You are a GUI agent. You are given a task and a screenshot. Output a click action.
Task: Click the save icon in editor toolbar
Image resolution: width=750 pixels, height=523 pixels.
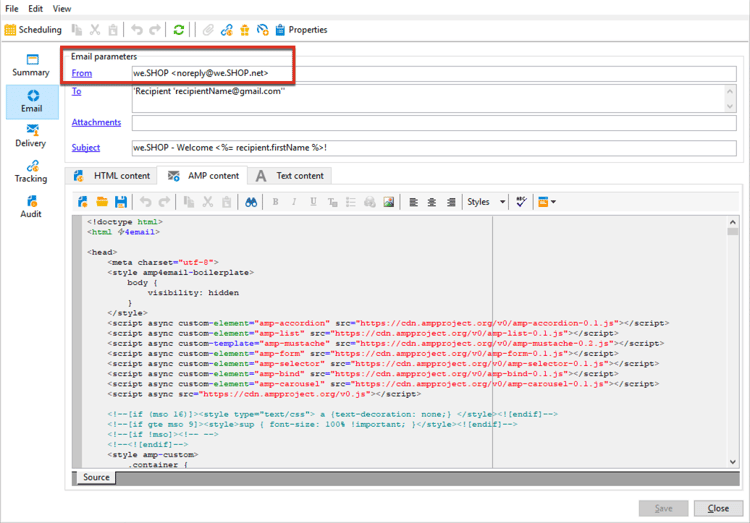tap(121, 202)
